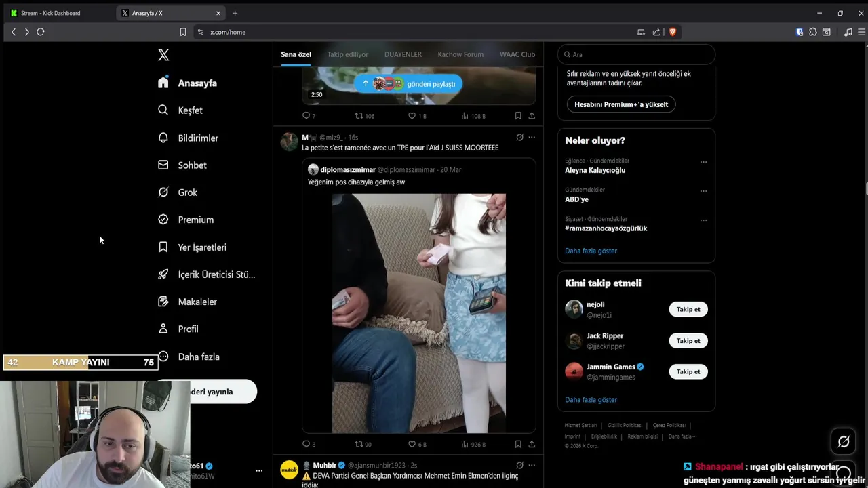This screenshot has width=868, height=488.
Task: Open a new browser tab
Action: (x=235, y=13)
